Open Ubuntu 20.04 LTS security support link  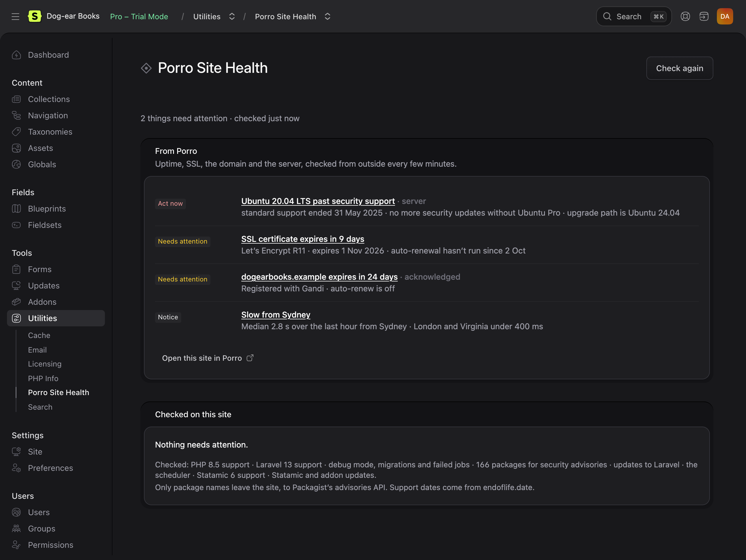pyautogui.click(x=318, y=201)
